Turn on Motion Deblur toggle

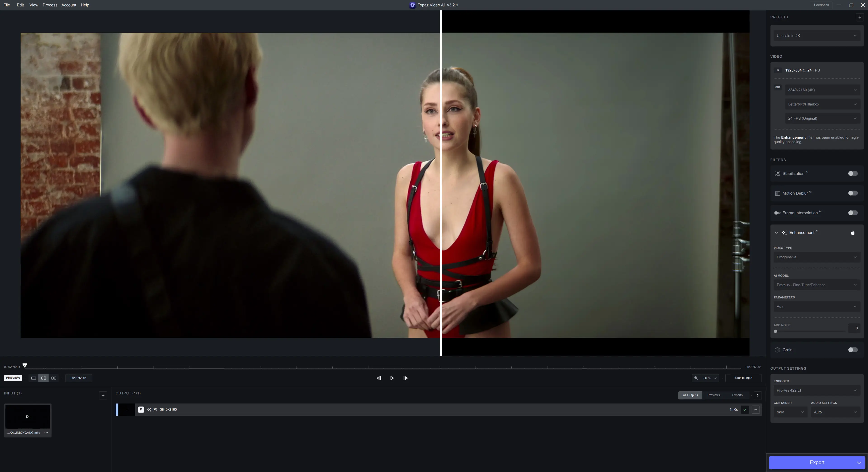click(852, 193)
